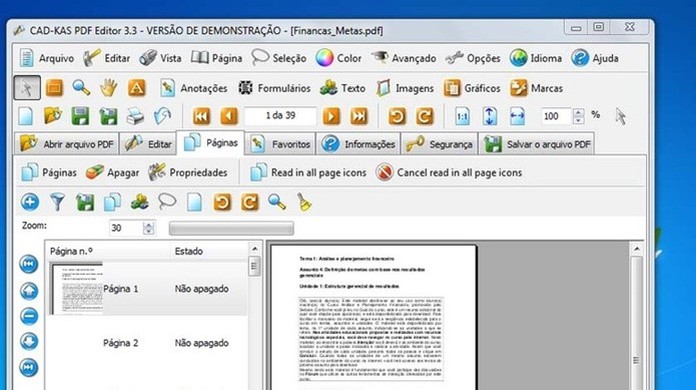
Task: Click the magnifier icon in pages toolbar
Action: pos(277,202)
